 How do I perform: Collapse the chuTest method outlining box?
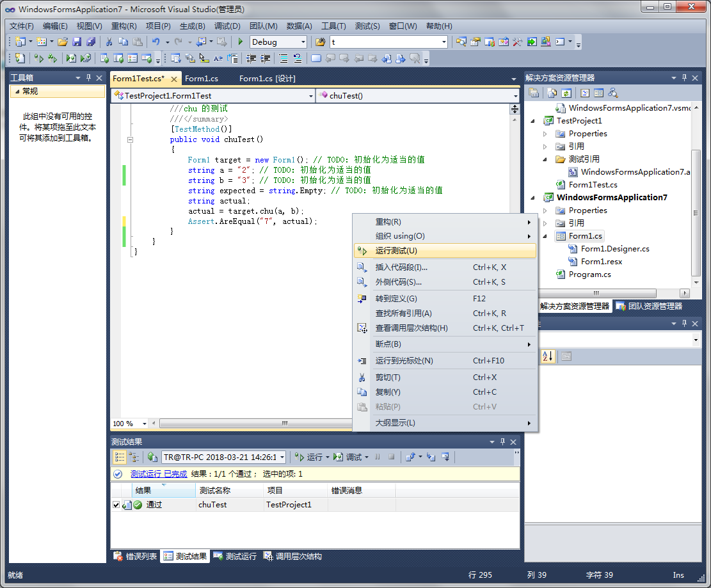pos(131,139)
